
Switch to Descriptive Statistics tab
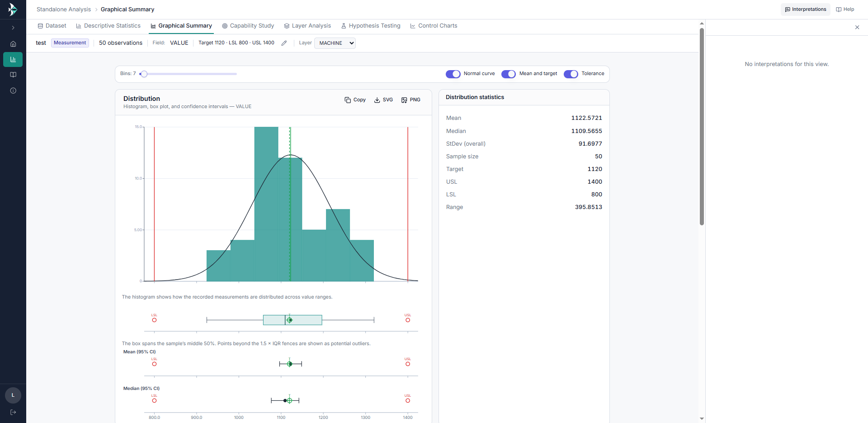click(108, 26)
